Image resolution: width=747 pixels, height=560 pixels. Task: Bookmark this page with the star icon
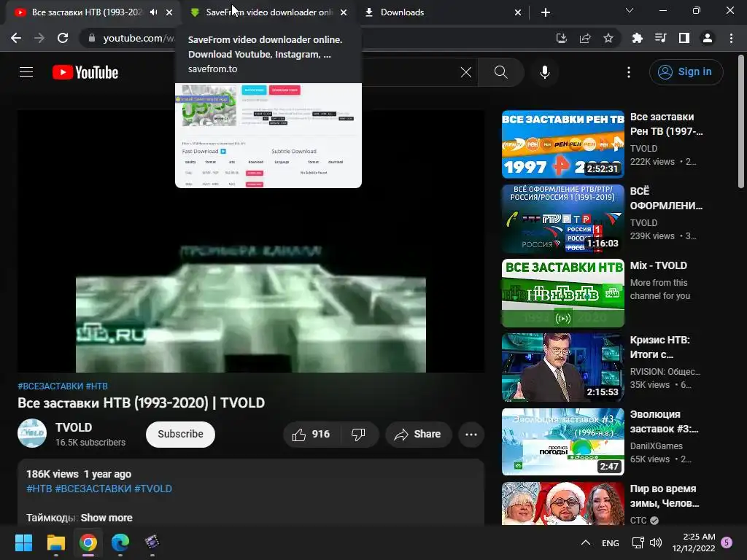click(x=608, y=38)
